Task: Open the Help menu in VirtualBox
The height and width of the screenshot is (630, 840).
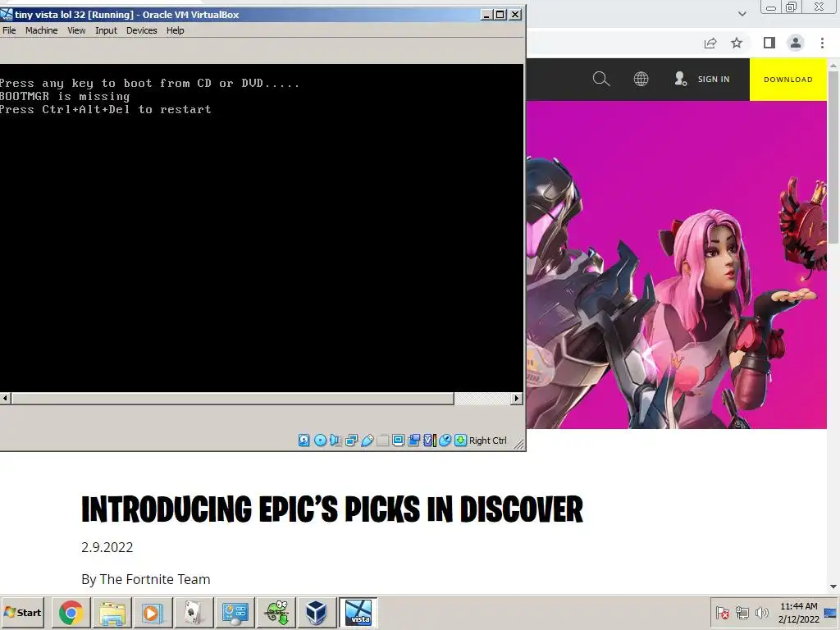Action: [x=175, y=30]
